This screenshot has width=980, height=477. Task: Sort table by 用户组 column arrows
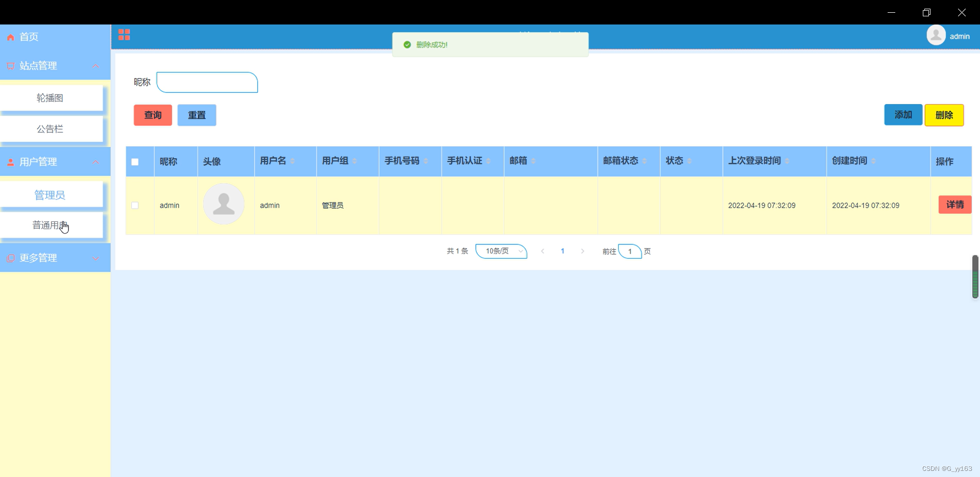pos(355,161)
